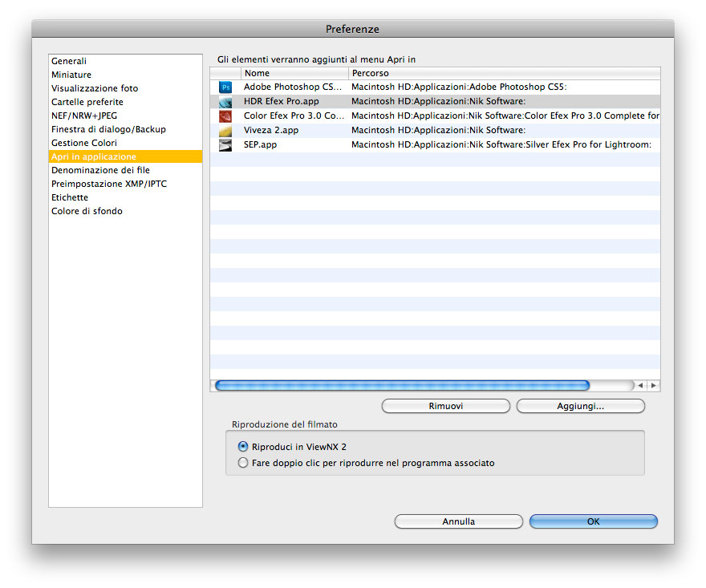Click the Aggiungi... button
706x588 pixels.
click(x=580, y=406)
